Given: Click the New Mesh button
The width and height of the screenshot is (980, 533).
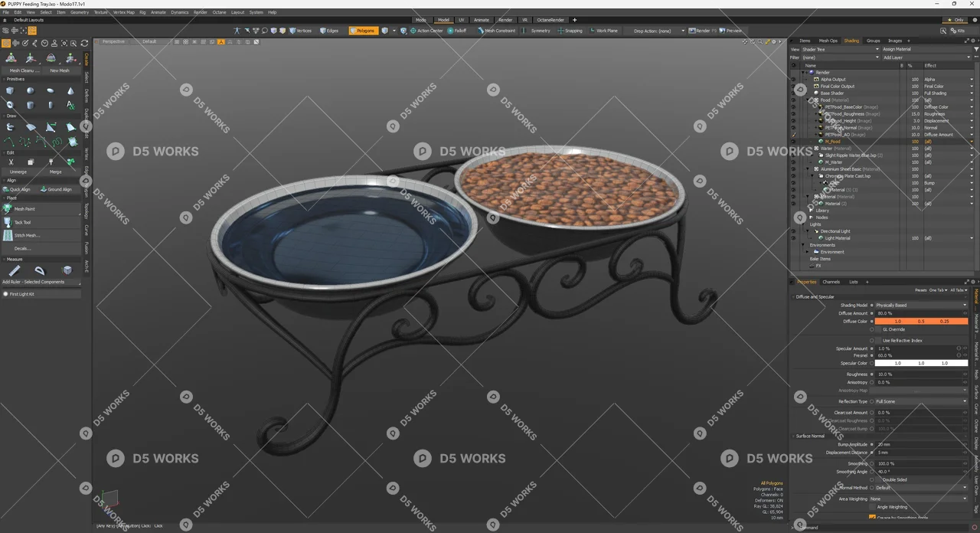Looking at the screenshot, I should coord(60,70).
